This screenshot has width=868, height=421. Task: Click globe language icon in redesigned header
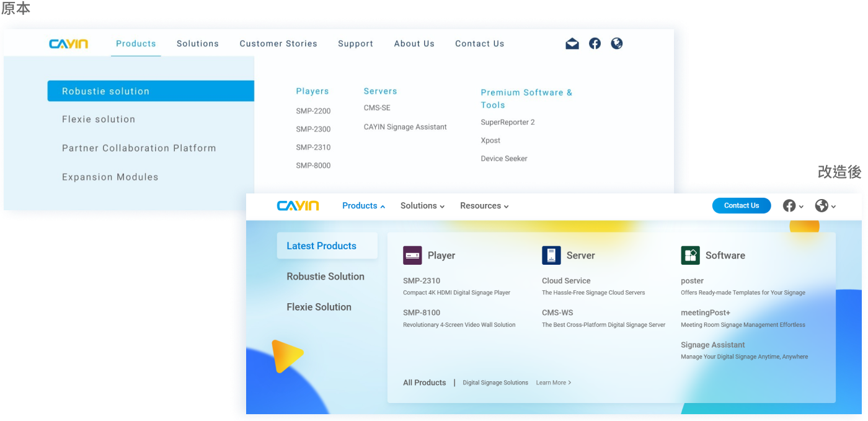821,206
